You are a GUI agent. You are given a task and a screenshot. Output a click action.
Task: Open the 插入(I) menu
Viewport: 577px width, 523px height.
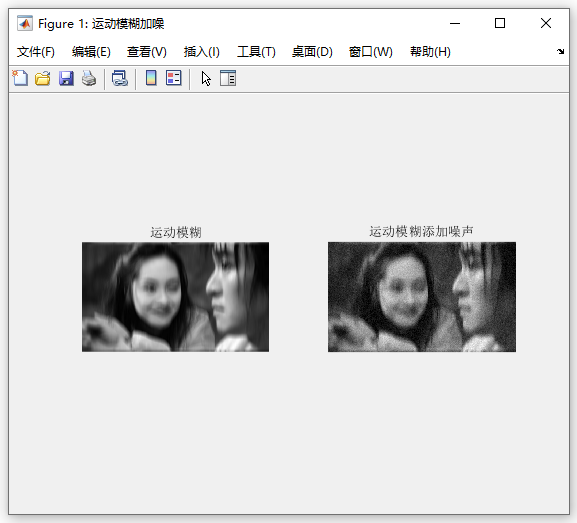[x=202, y=52]
